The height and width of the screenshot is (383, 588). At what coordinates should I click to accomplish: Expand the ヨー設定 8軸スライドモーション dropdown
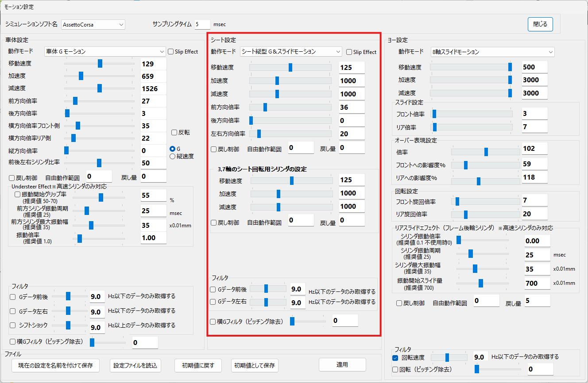click(492, 52)
